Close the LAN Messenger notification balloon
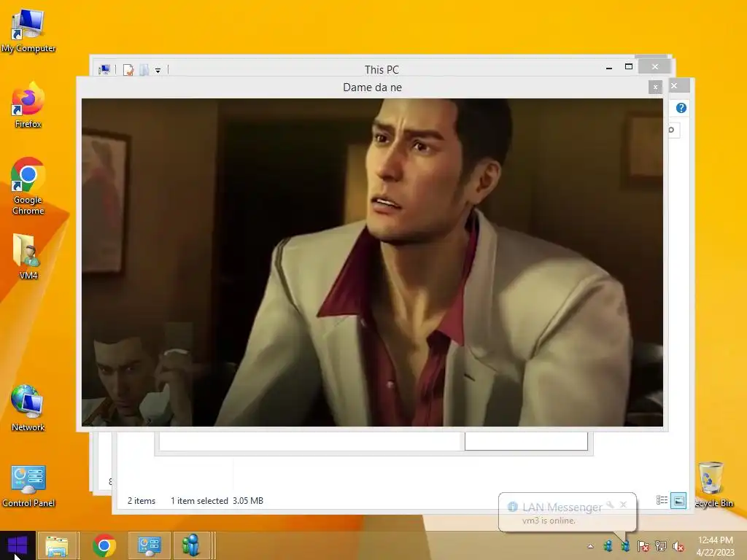747x560 pixels. [x=623, y=505]
